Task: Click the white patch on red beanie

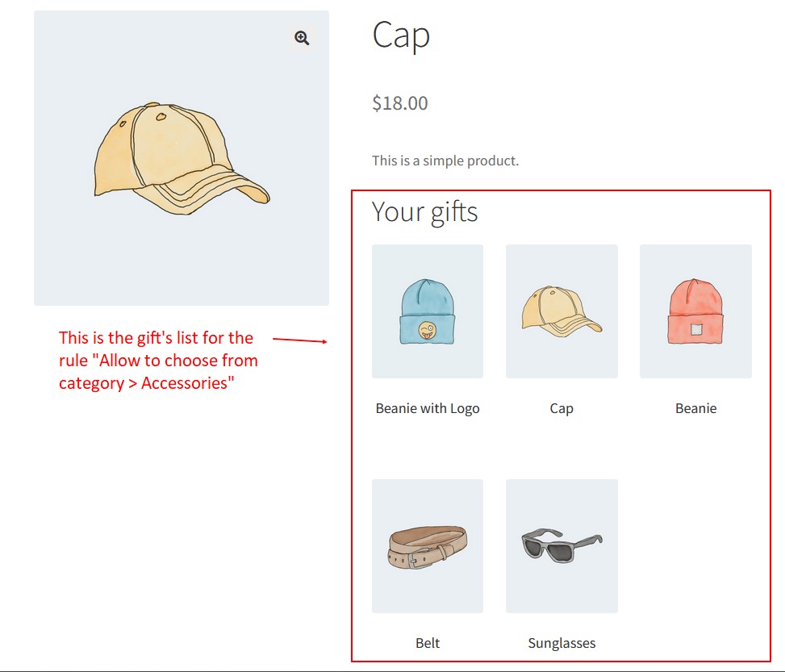Action: point(696,329)
